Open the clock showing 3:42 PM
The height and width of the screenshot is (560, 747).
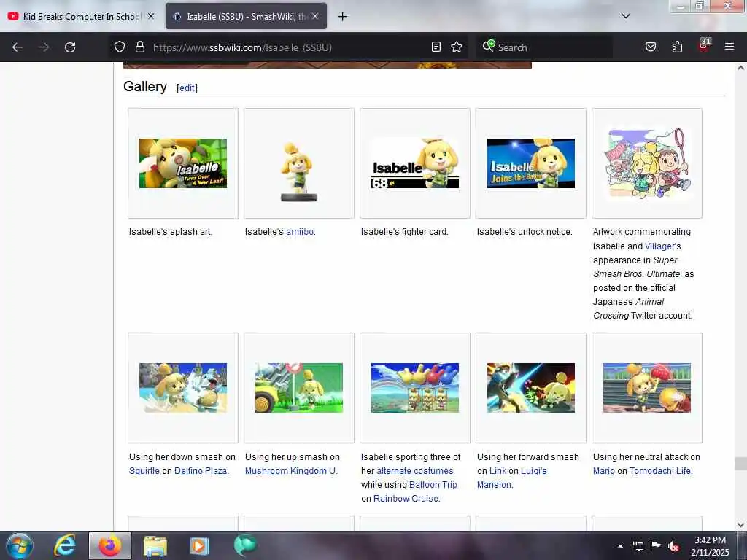pos(710,546)
